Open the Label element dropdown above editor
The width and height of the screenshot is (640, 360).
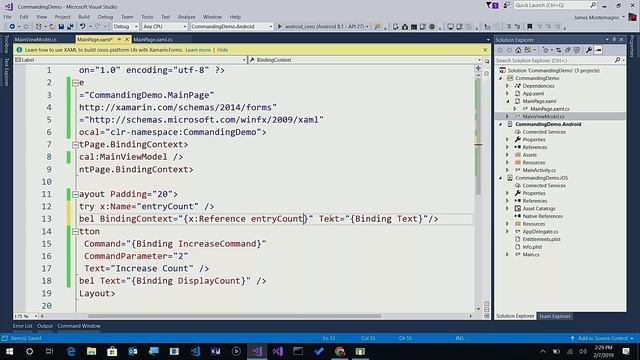[x=131, y=60]
